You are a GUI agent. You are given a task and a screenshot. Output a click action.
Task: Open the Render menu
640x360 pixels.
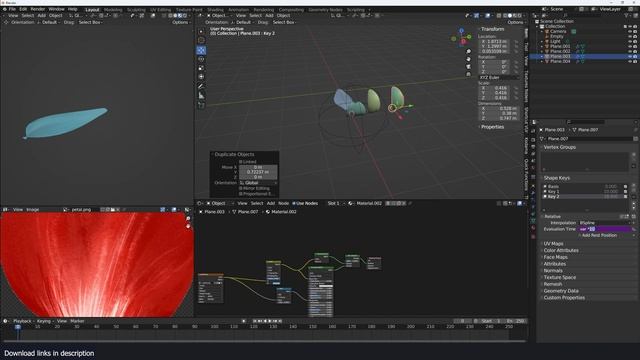38,9
